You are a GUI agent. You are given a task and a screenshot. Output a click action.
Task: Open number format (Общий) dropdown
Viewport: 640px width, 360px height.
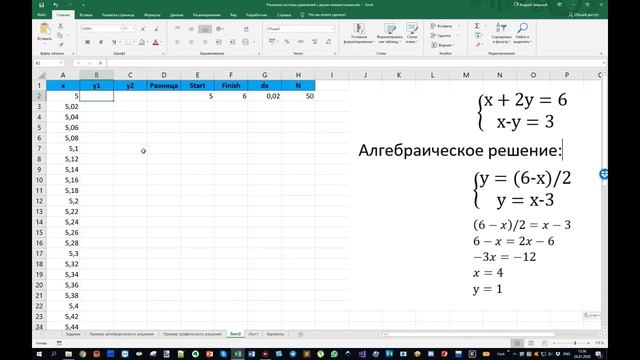click(333, 29)
